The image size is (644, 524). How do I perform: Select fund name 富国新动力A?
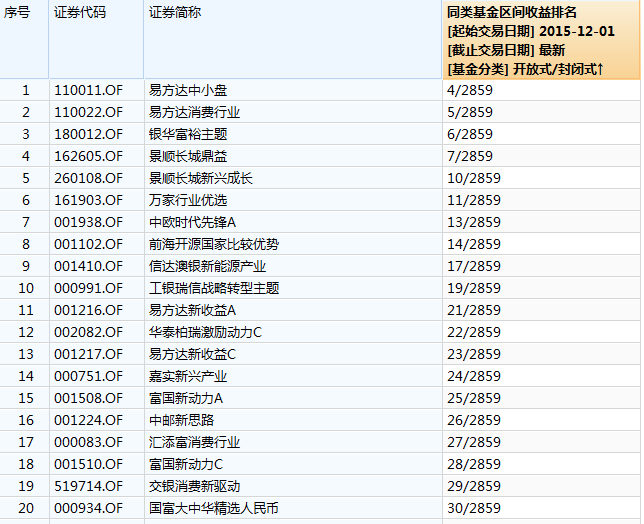click(x=186, y=398)
